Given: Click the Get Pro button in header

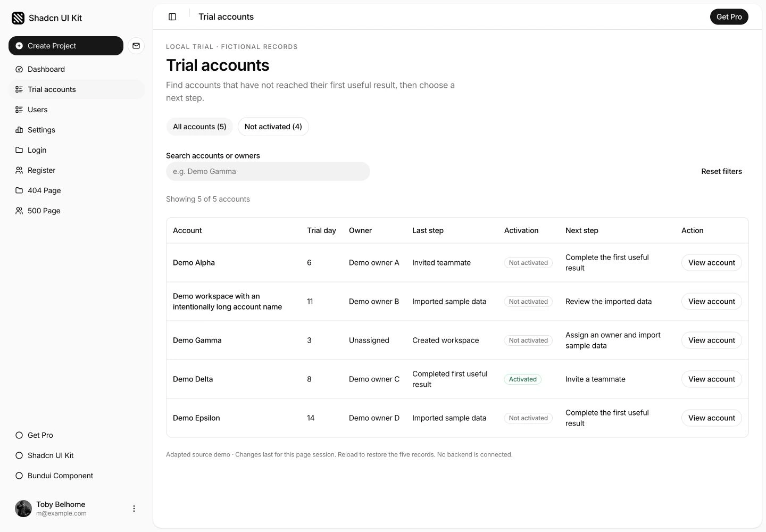Looking at the screenshot, I should click(x=729, y=17).
